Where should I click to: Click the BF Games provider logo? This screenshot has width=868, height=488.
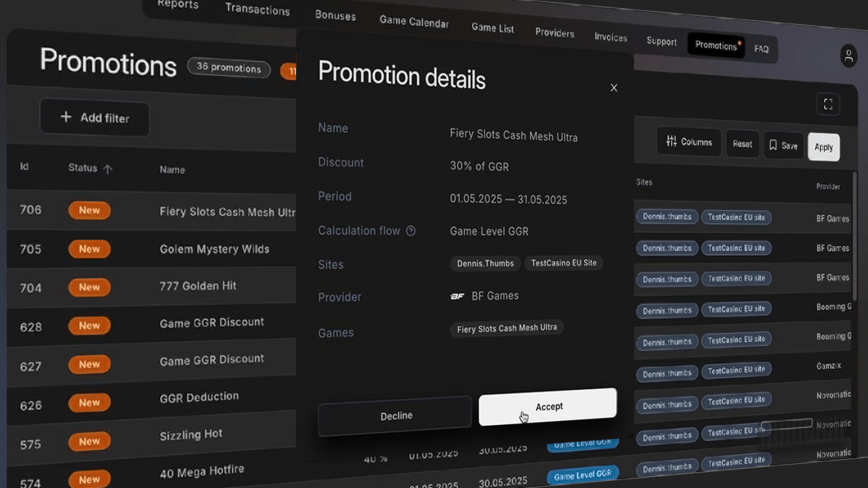[457, 296]
